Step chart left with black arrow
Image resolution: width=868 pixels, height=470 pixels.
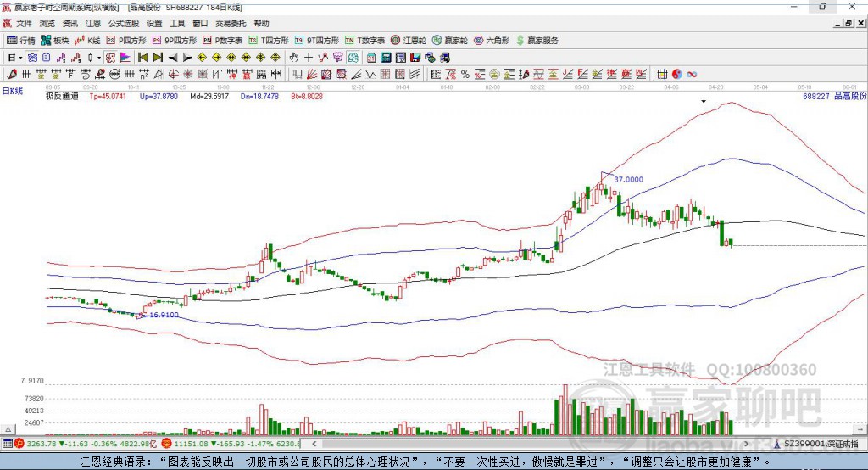coord(172,58)
